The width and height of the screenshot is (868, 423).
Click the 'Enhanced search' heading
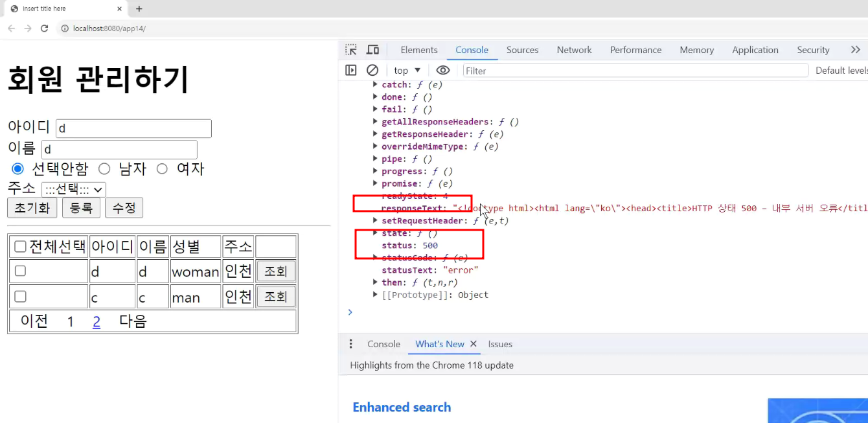(x=402, y=407)
